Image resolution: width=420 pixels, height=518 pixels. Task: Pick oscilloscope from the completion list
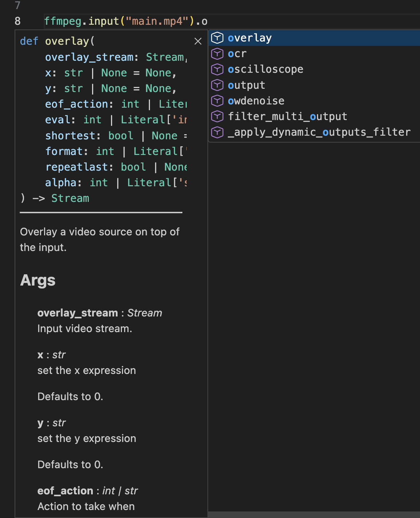coord(314,69)
